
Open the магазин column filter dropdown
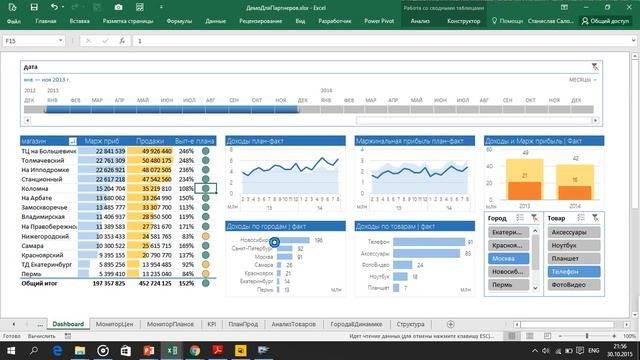click(x=72, y=141)
